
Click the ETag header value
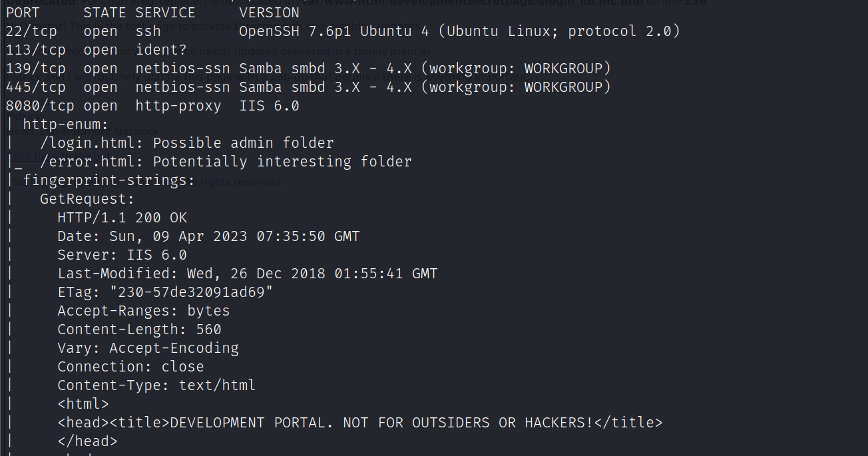click(x=192, y=292)
